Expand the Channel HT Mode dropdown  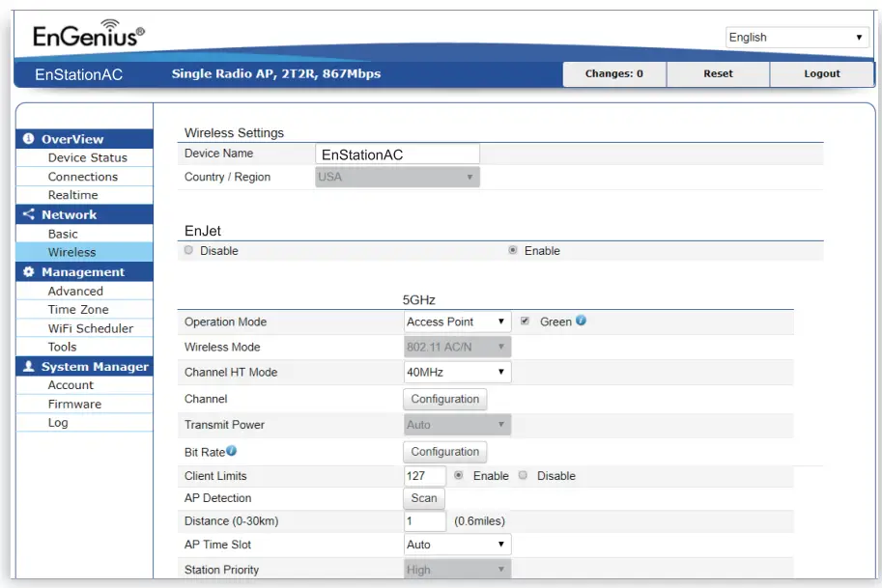457,372
